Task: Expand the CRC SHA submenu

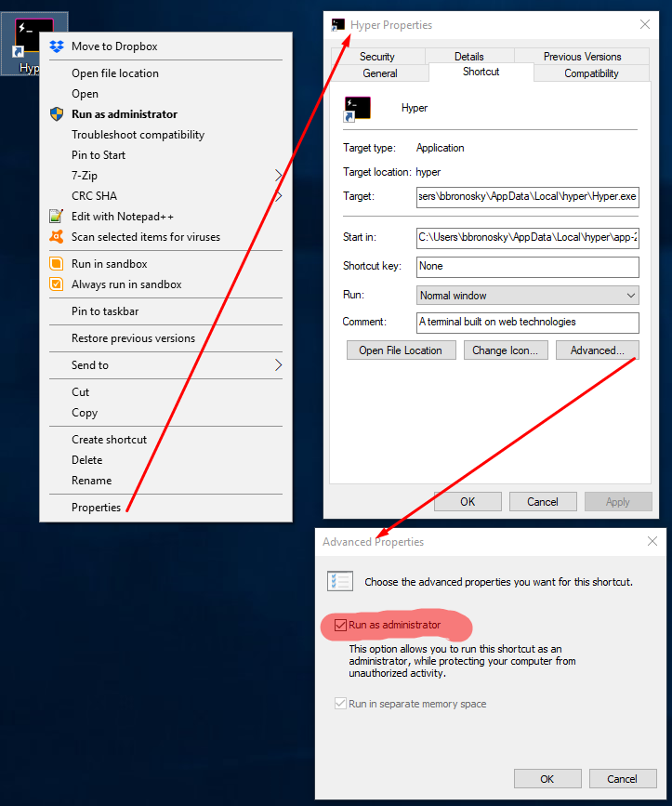Action: 279,196
